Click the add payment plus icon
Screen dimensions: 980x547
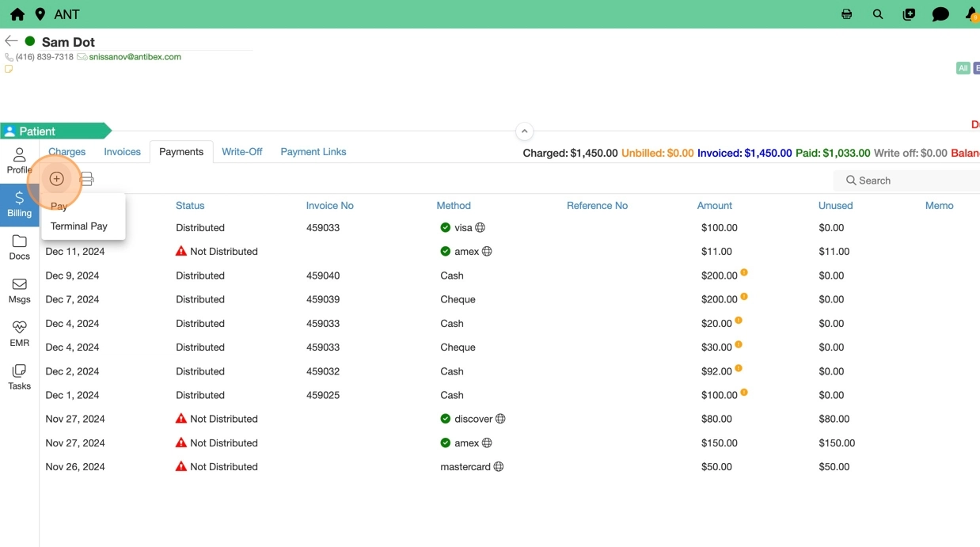tap(56, 179)
